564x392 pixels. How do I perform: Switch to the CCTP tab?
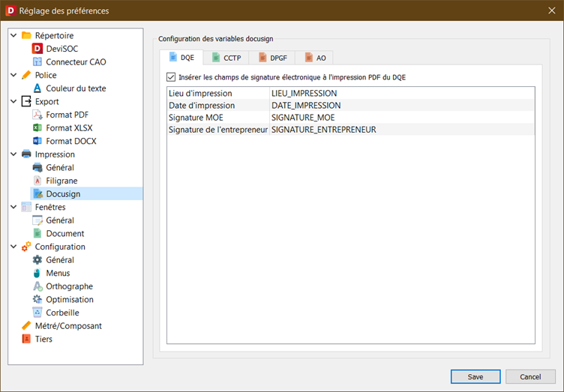226,58
